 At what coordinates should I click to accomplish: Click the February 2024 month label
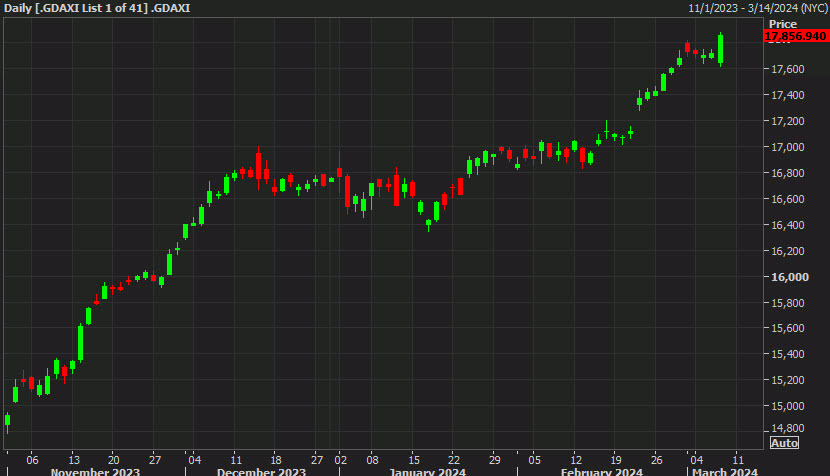[602, 471]
